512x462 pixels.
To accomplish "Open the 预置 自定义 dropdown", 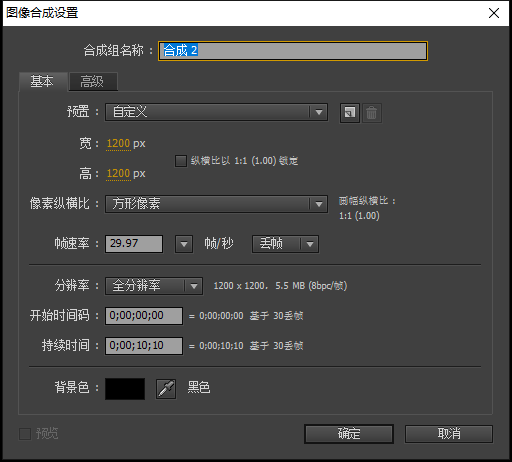I will click(x=216, y=112).
